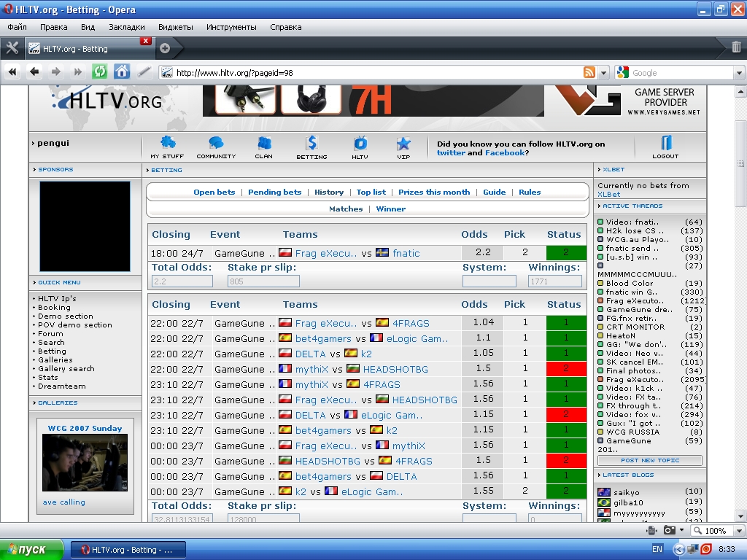Open the VIP star icon
747x560 pixels.
403,143
